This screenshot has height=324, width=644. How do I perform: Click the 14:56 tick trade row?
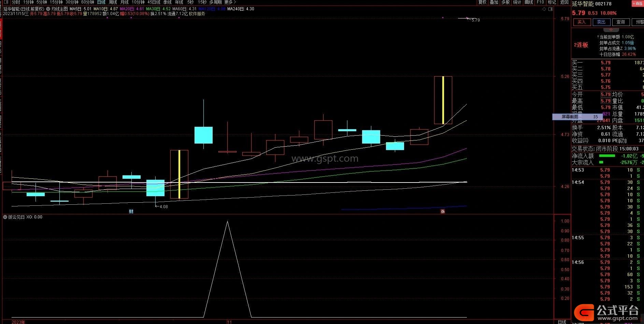click(x=607, y=262)
